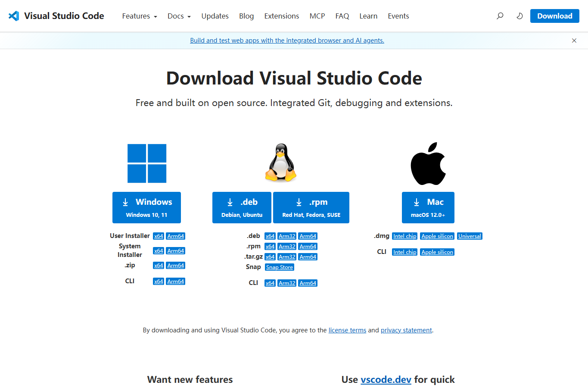
Task: Open the vscode.dev link
Action: (386, 379)
